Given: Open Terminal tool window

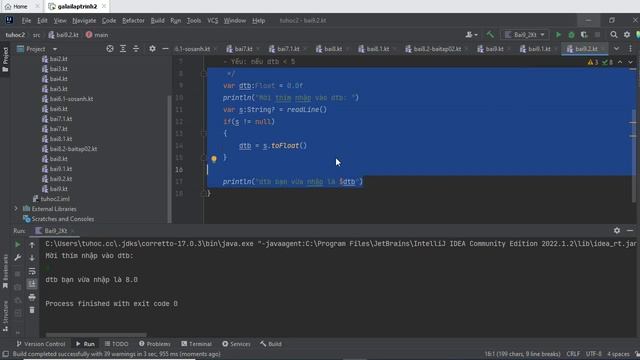Looking at the screenshot, I should [196, 344].
